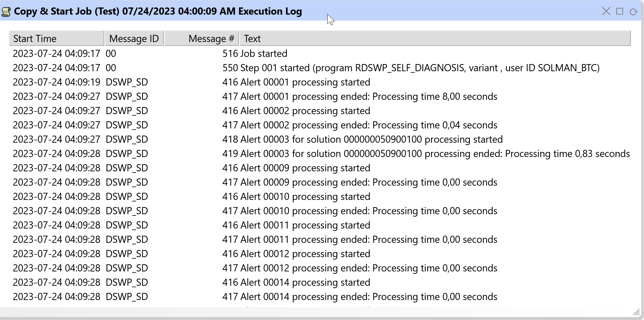Click 'Alert 00009 processing started' row
This screenshot has height=320, width=644.
point(305,168)
